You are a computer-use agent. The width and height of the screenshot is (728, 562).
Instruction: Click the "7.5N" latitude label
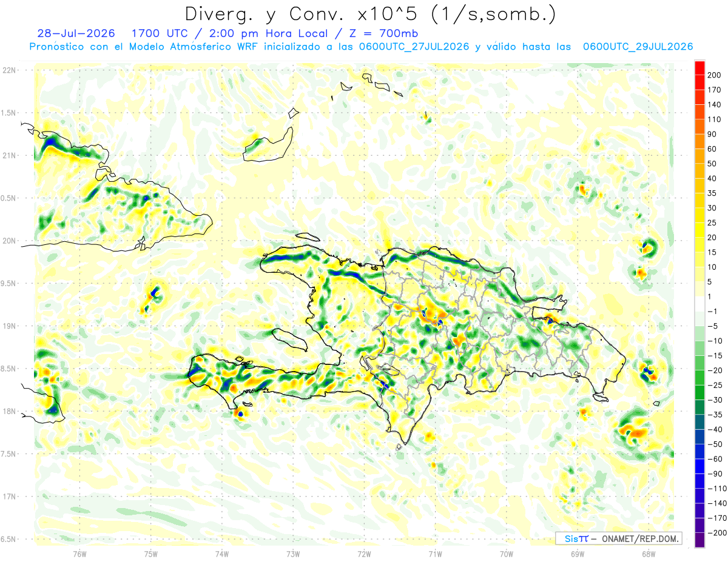click(8, 454)
